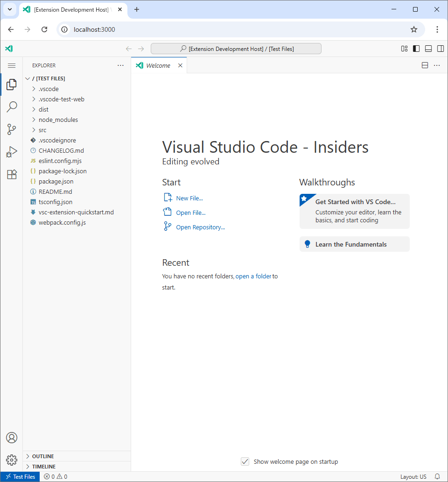Open the Search view in activity bar

tap(12, 107)
